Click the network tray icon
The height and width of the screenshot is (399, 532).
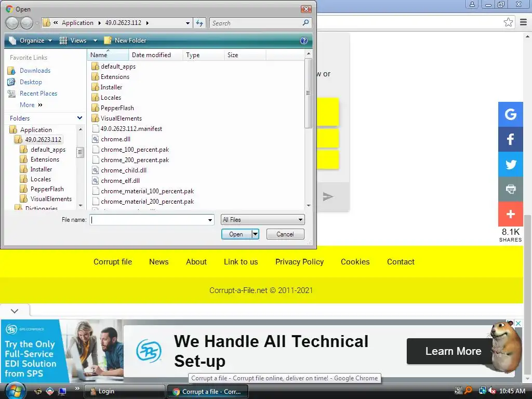tap(482, 391)
